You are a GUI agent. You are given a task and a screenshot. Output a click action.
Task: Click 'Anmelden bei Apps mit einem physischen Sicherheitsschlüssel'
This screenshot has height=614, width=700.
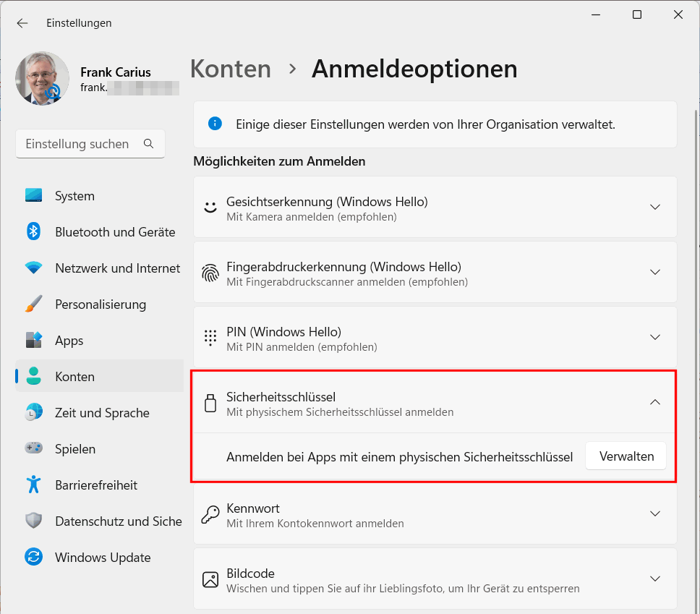(400, 457)
